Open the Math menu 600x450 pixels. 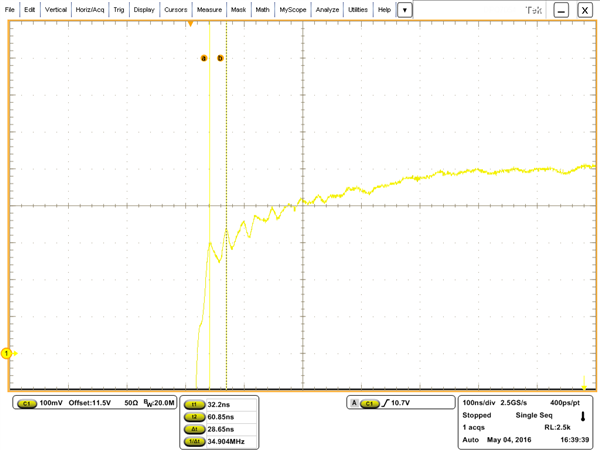point(262,10)
